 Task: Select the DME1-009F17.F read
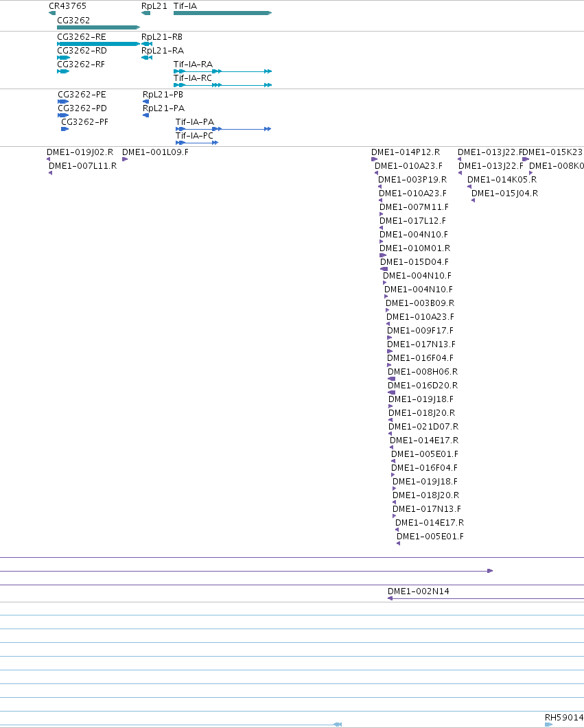tap(390, 338)
